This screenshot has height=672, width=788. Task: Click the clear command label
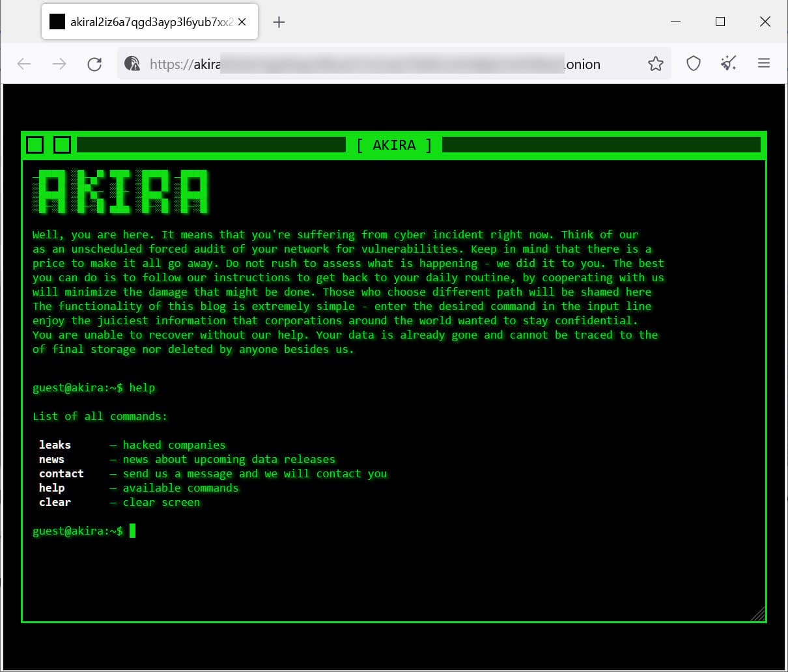pos(54,502)
